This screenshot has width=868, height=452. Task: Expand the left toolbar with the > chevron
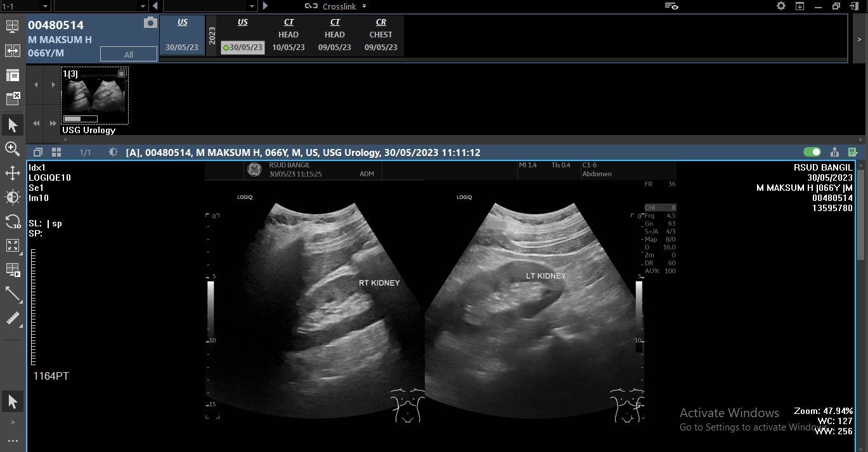[12, 422]
